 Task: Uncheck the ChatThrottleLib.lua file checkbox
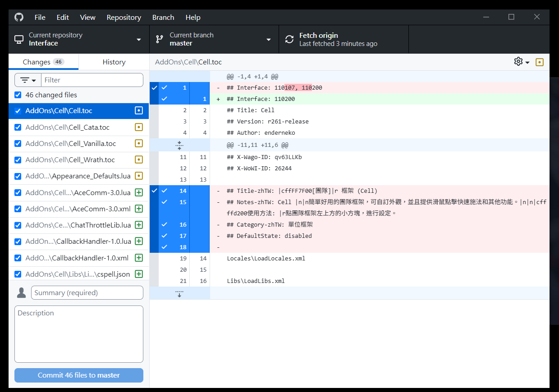[x=18, y=225]
